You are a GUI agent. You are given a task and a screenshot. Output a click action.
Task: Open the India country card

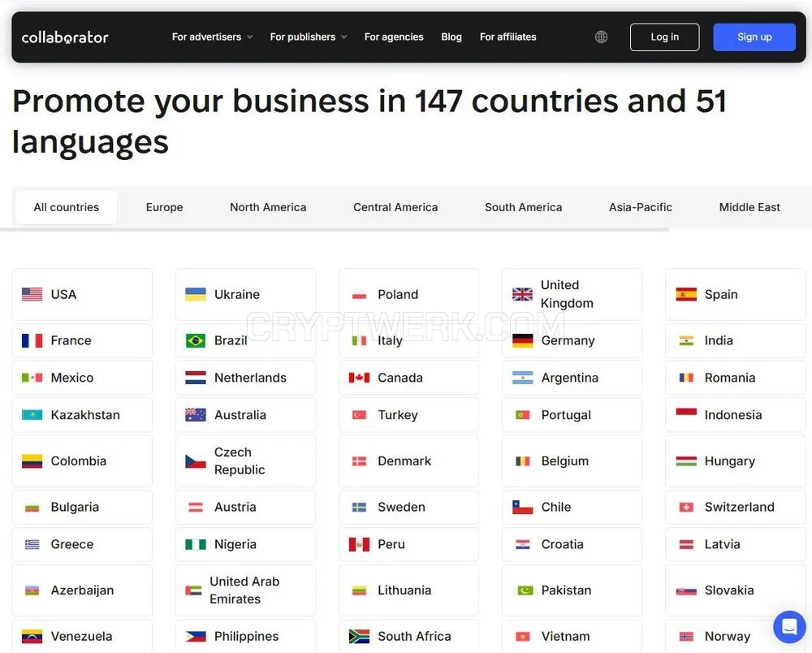(736, 340)
